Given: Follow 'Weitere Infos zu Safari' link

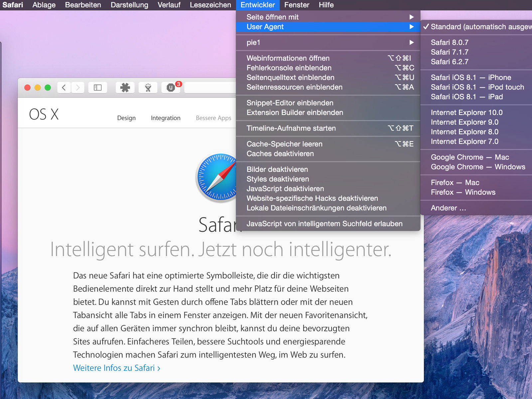Looking at the screenshot, I should click(x=117, y=368).
